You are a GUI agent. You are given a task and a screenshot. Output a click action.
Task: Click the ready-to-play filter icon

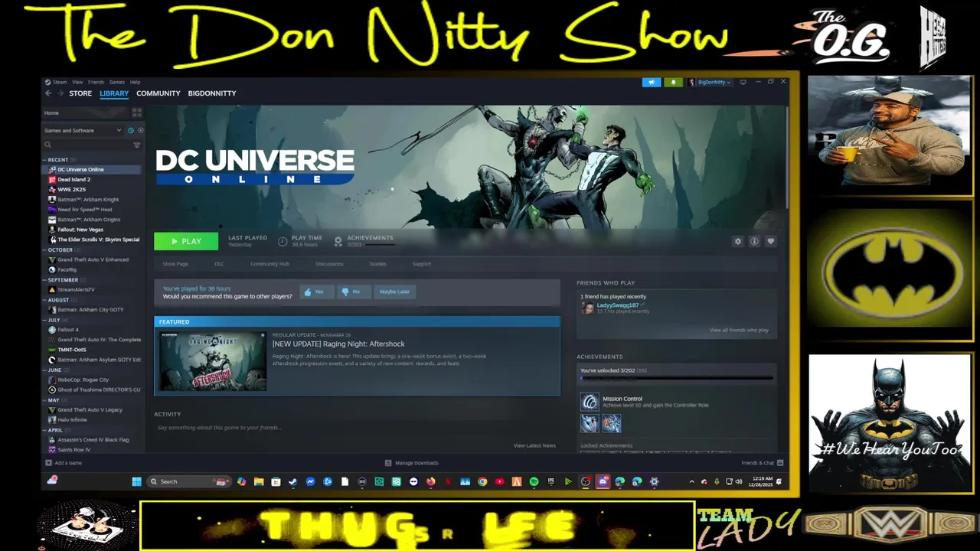(x=141, y=130)
